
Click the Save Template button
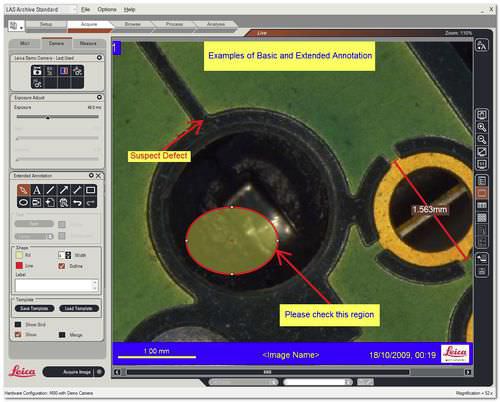(34, 309)
